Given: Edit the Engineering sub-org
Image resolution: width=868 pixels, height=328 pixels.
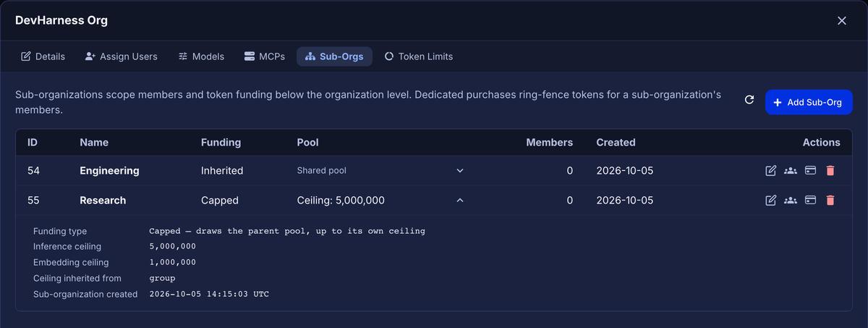Looking at the screenshot, I should [x=770, y=171].
